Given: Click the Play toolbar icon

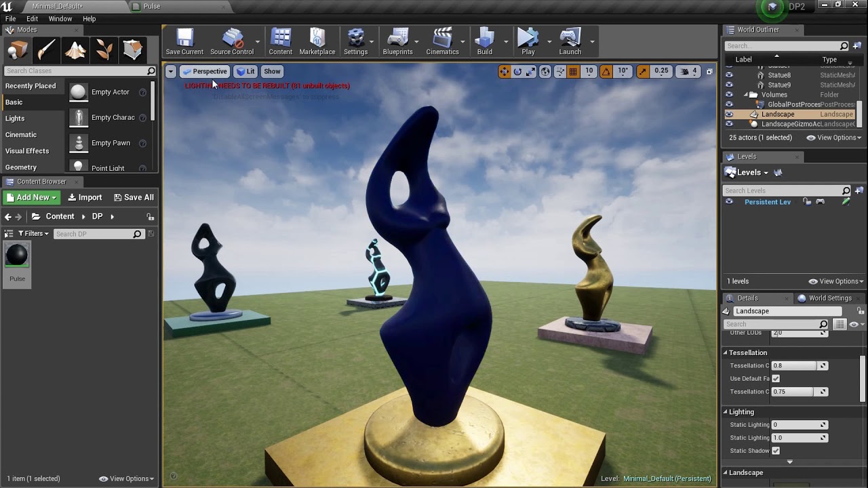Looking at the screenshot, I should click(x=528, y=42).
